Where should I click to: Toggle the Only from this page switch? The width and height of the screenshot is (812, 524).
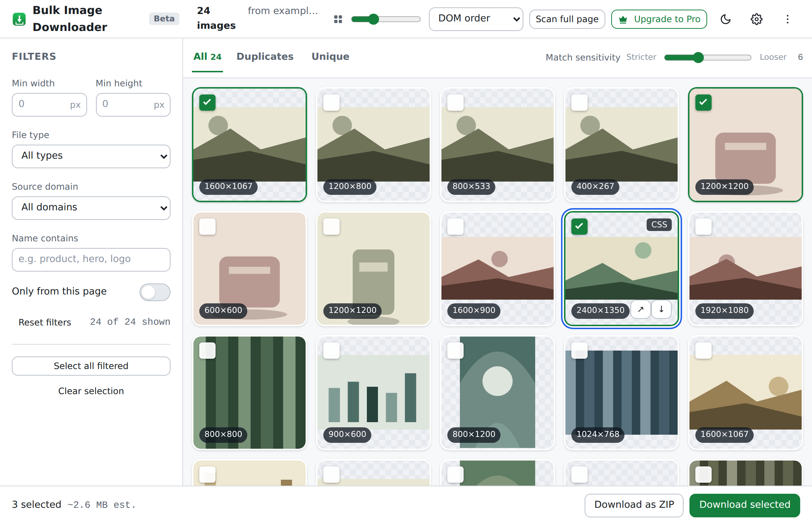pos(155,292)
